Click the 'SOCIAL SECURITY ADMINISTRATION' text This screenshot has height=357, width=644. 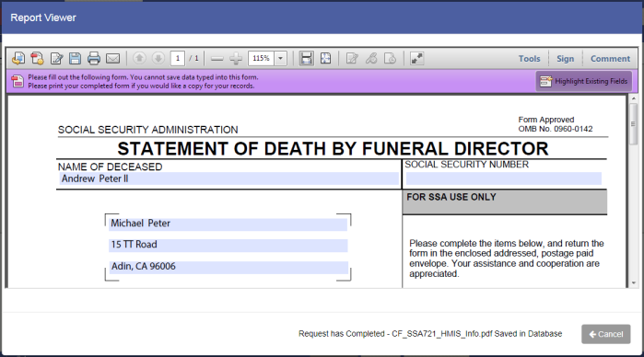pyautogui.click(x=147, y=130)
